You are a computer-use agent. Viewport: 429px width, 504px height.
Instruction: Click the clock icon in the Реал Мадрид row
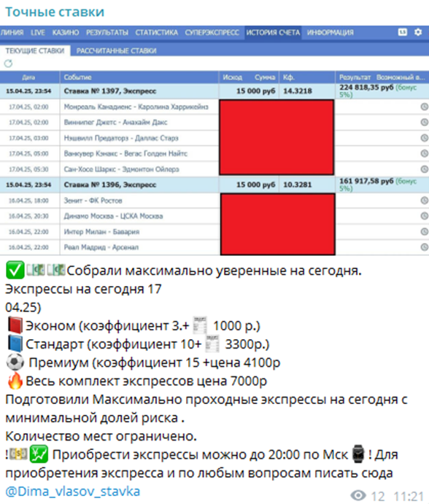coord(424,247)
